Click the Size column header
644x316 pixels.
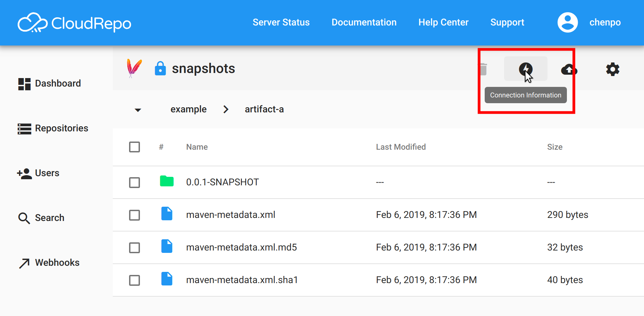coord(555,147)
